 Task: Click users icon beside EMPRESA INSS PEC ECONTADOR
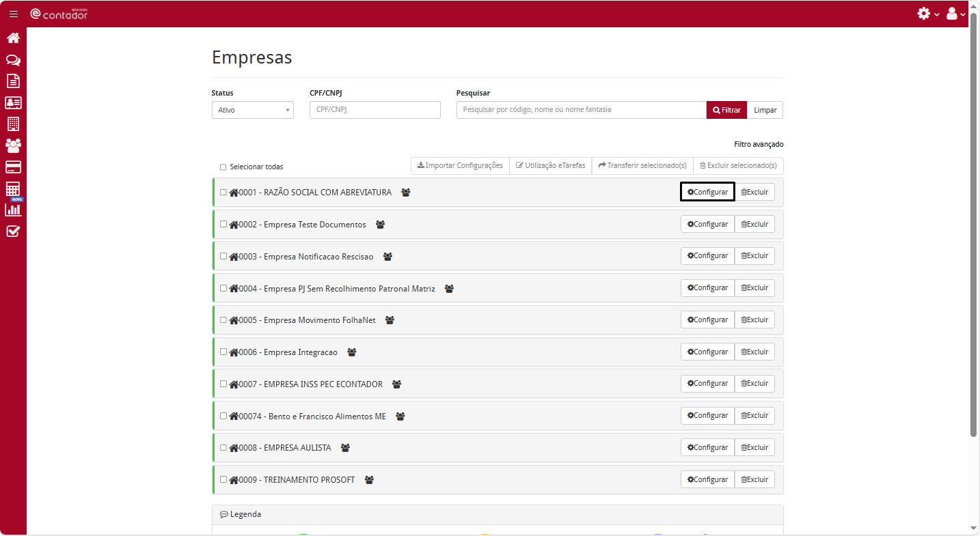[397, 384]
